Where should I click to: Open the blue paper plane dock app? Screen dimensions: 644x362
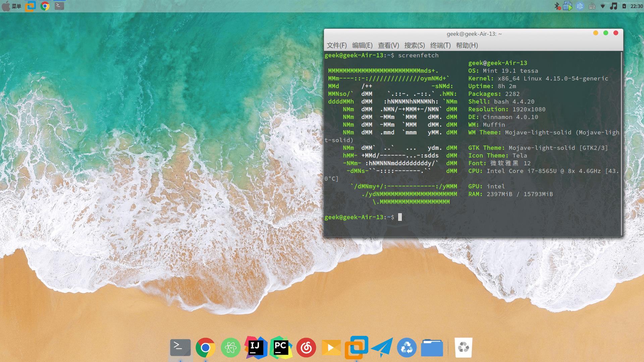[x=382, y=348]
